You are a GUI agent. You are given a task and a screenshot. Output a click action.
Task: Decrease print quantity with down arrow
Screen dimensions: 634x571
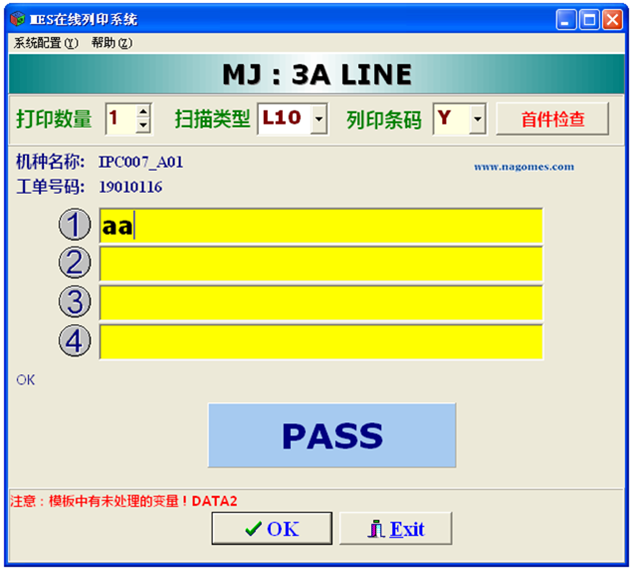(x=143, y=126)
